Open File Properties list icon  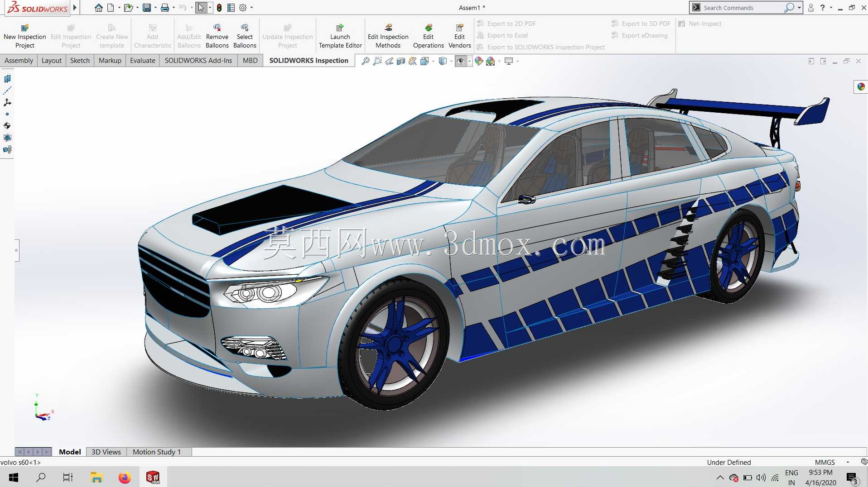coord(231,8)
